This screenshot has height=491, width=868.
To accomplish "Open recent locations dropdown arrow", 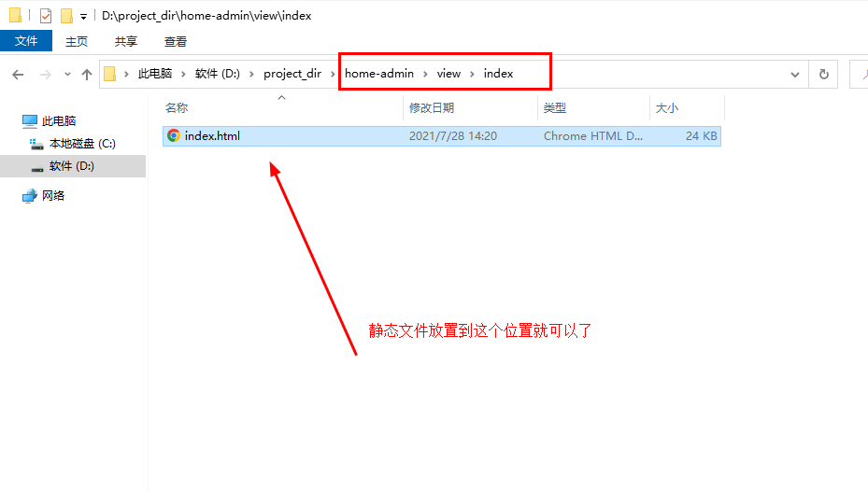I will (67, 74).
